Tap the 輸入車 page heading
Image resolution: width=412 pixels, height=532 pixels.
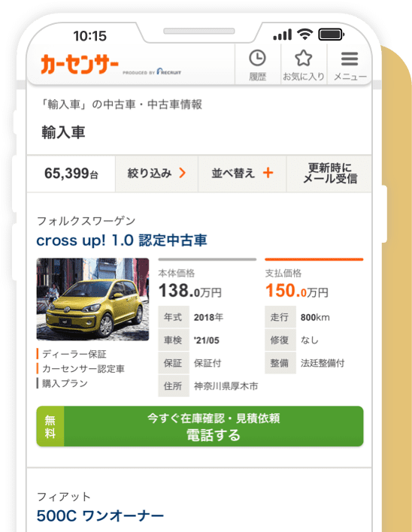[x=63, y=132]
